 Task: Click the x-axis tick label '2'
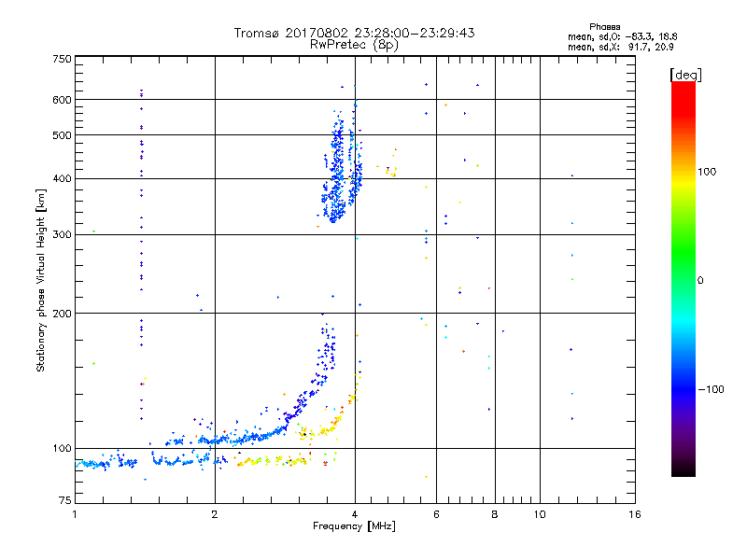point(215,514)
